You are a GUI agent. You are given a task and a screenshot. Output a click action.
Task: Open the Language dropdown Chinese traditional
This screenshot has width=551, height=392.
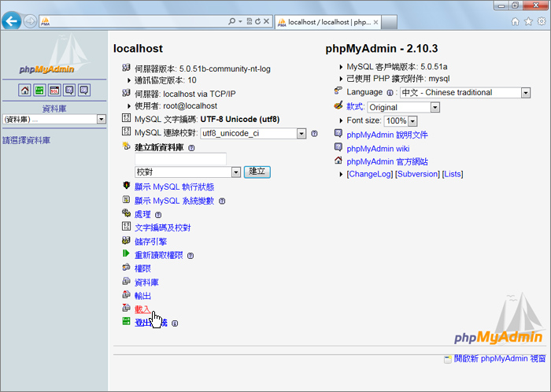point(465,93)
